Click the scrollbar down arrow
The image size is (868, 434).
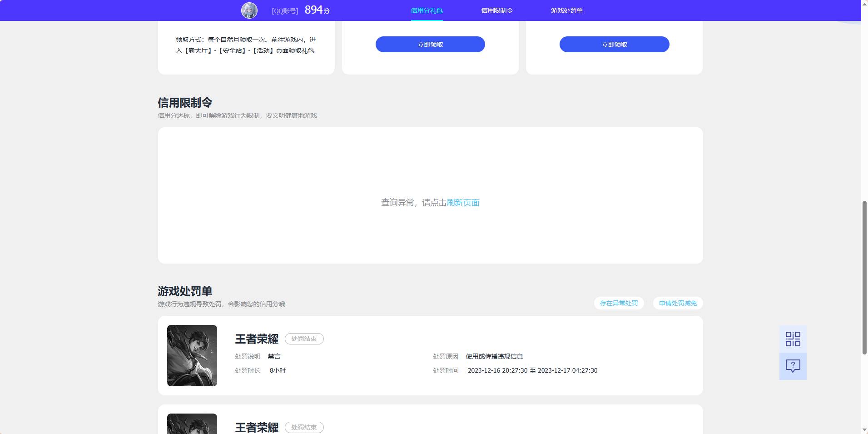[x=864, y=430]
